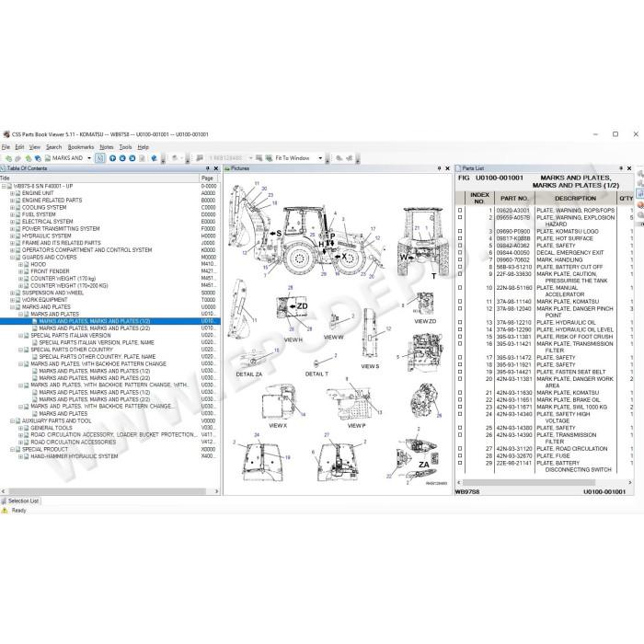Click the PART NO. column header
The height and width of the screenshot is (644, 644).
[514, 199]
